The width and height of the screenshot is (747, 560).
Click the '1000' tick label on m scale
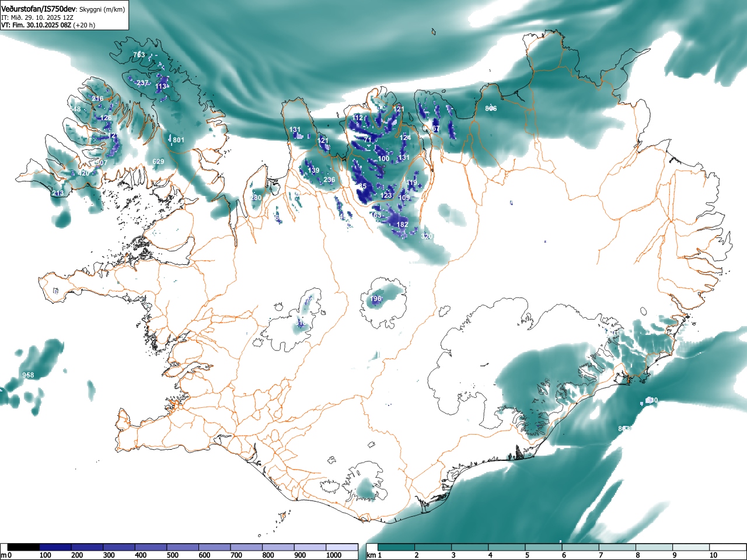click(x=334, y=555)
